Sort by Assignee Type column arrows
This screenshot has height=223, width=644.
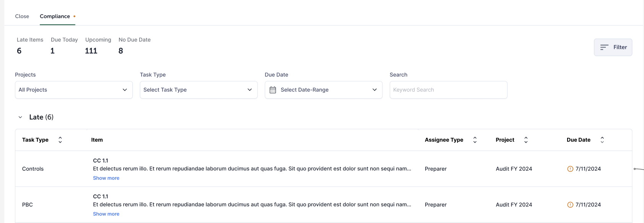coord(475,140)
